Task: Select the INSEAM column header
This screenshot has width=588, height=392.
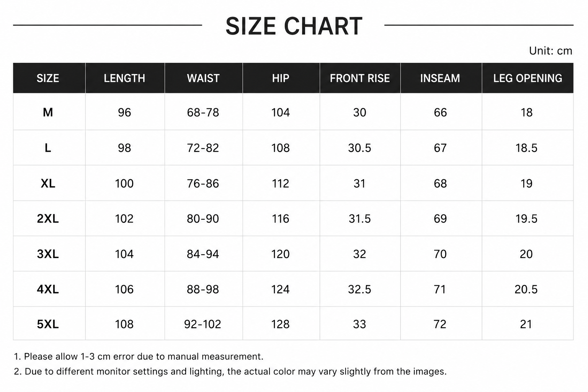Action: (440, 78)
